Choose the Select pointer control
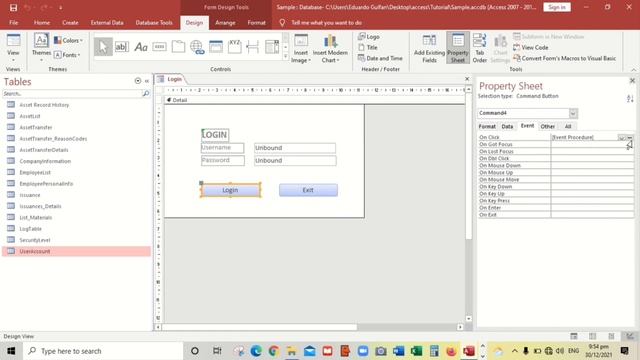The image size is (640, 360). click(x=103, y=47)
